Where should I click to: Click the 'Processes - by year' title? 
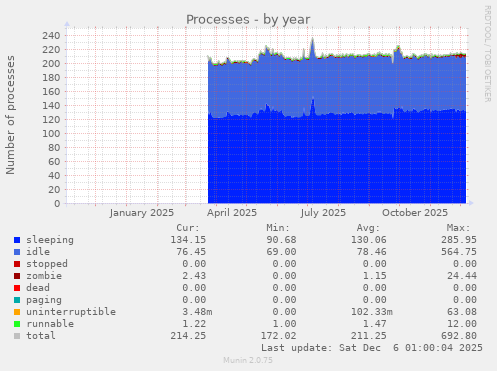click(x=248, y=19)
